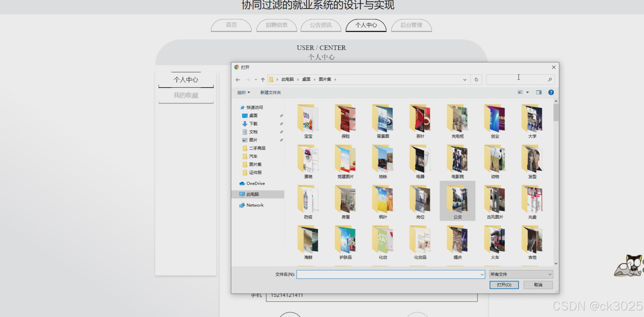Screen dimensions: 644x317
Task: Select OneDrive in the sidebar
Action: tap(255, 183)
